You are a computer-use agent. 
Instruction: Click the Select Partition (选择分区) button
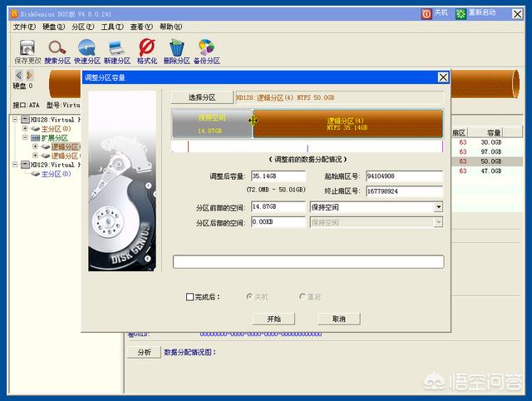[x=202, y=97]
